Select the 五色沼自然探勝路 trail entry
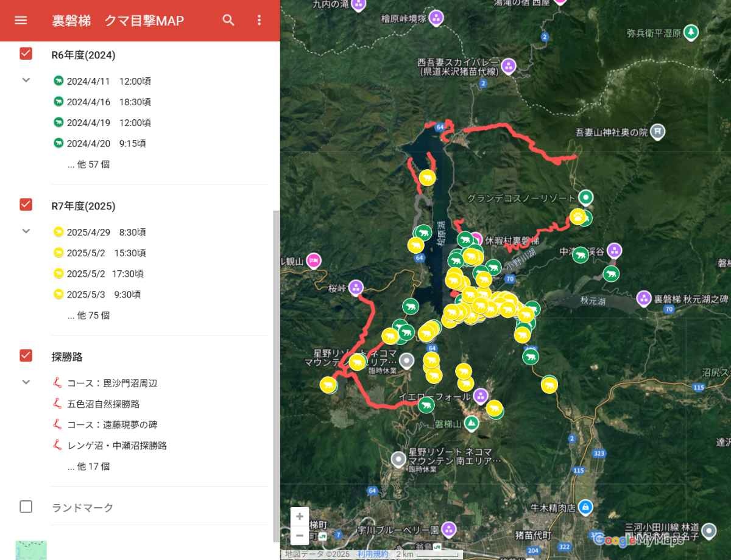The image size is (731, 560). pyautogui.click(x=103, y=404)
